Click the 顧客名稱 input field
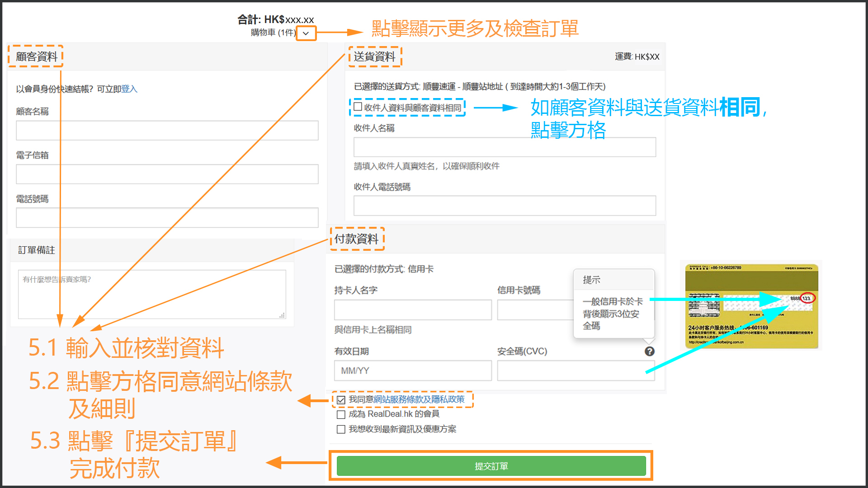The width and height of the screenshot is (868, 488). point(167,131)
